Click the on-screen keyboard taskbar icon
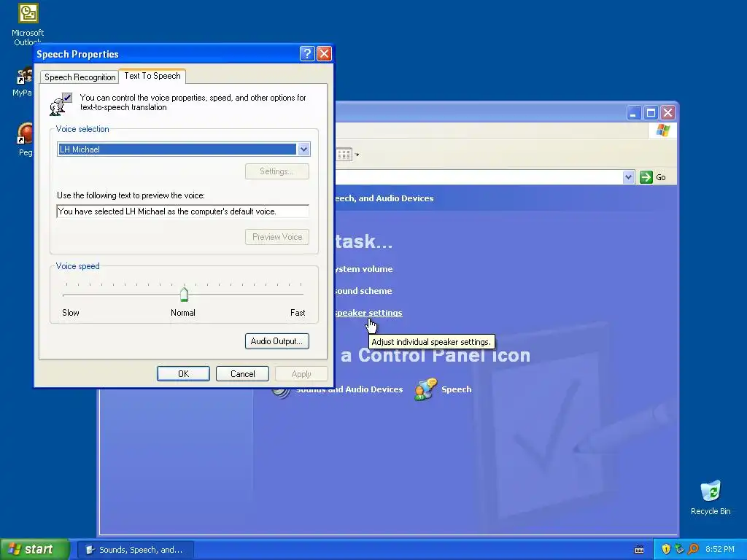The width and height of the screenshot is (747, 560). click(639, 550)
